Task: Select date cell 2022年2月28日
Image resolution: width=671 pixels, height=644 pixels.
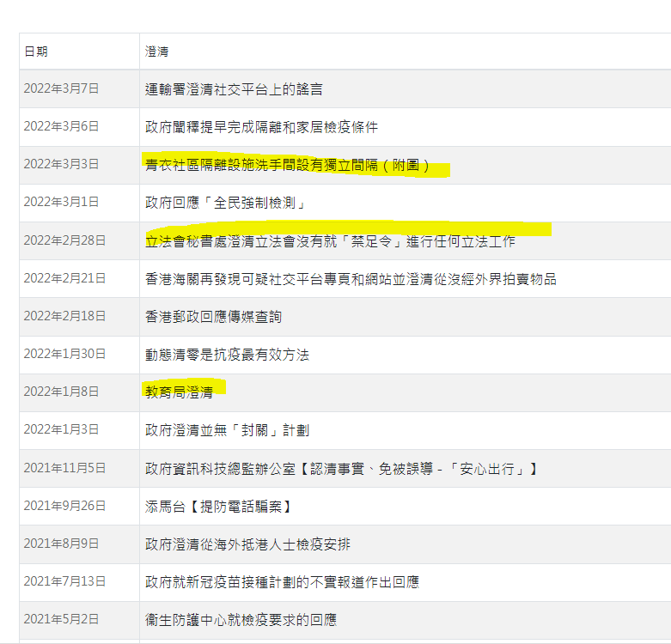Action: click(x=79, y=240)
